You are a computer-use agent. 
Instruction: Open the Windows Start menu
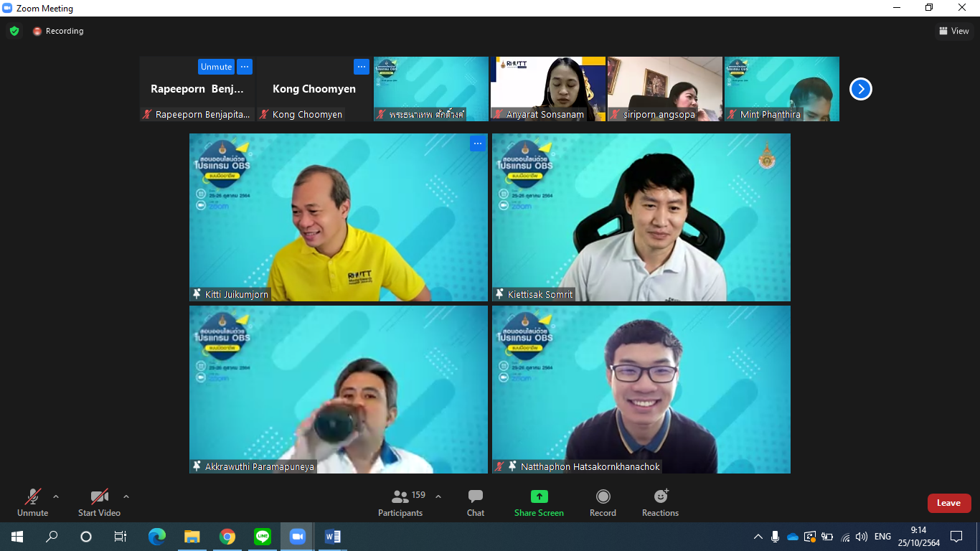[17, 537]
